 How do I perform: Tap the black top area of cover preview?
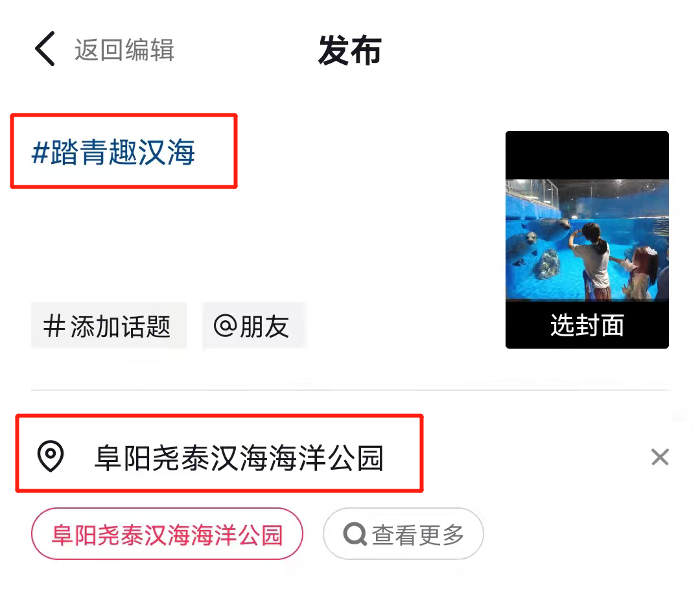587,155
